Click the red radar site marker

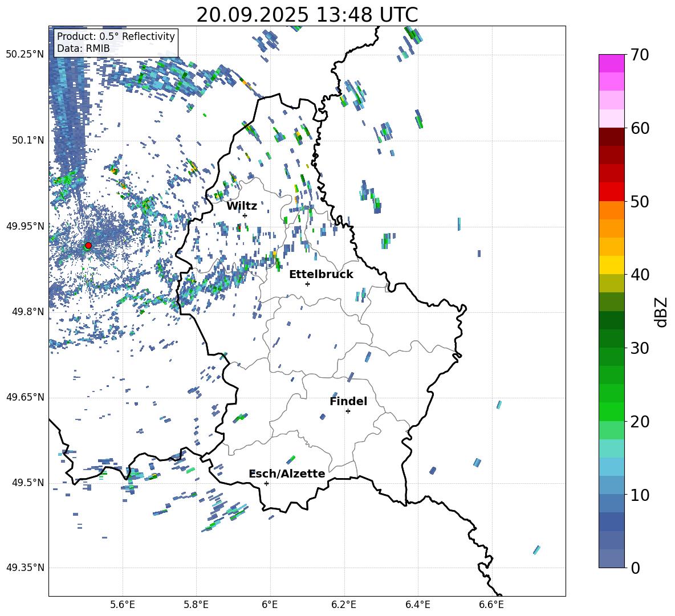(88, 246)
